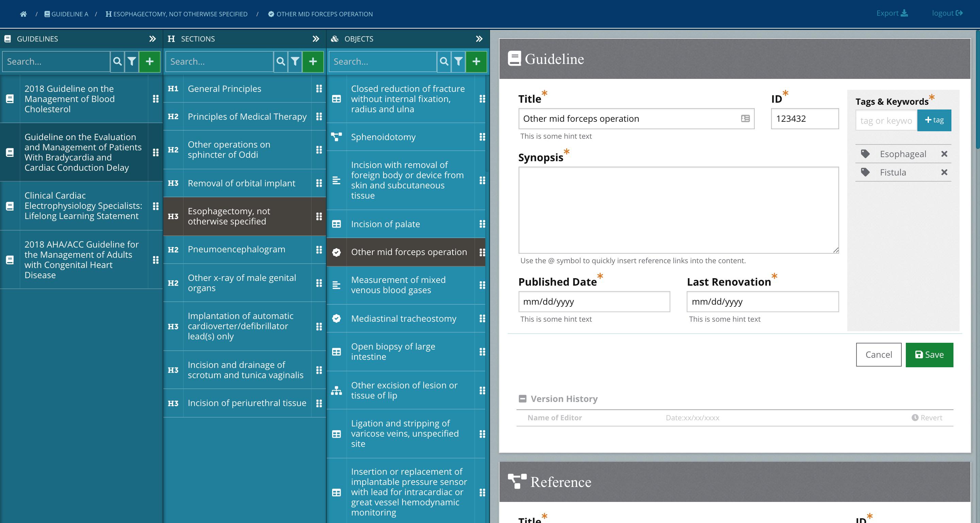Click the Guidelines search magnifier icon
Image resolution: width=980 pixels, height=523 pixels.
[117, 62]
